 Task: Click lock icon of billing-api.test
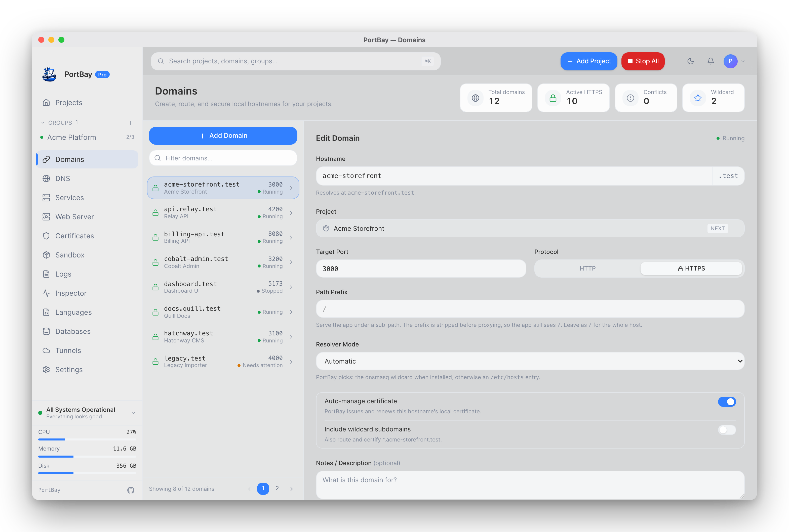[155, 238]
